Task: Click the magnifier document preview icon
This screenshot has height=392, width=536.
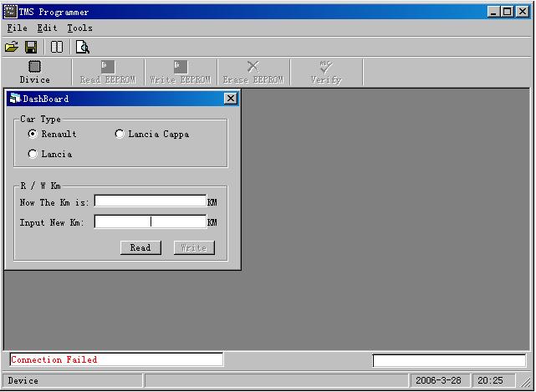Action: (83, 47)
